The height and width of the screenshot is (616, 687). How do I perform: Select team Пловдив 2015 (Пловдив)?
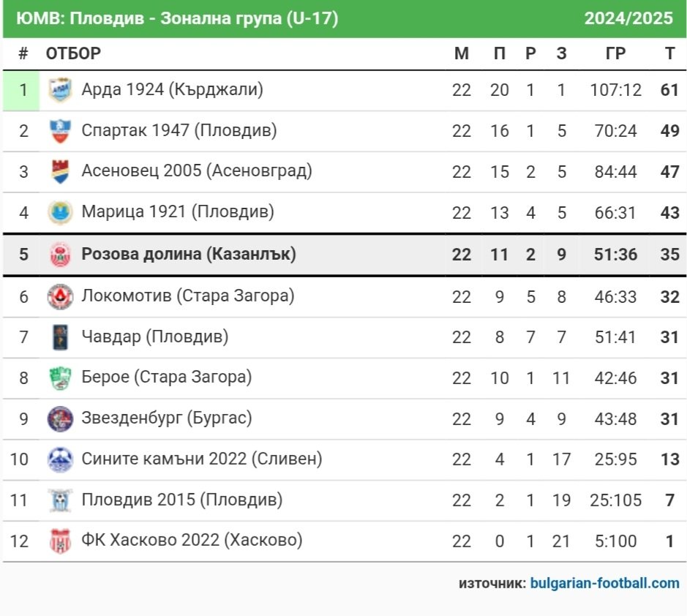182,500
